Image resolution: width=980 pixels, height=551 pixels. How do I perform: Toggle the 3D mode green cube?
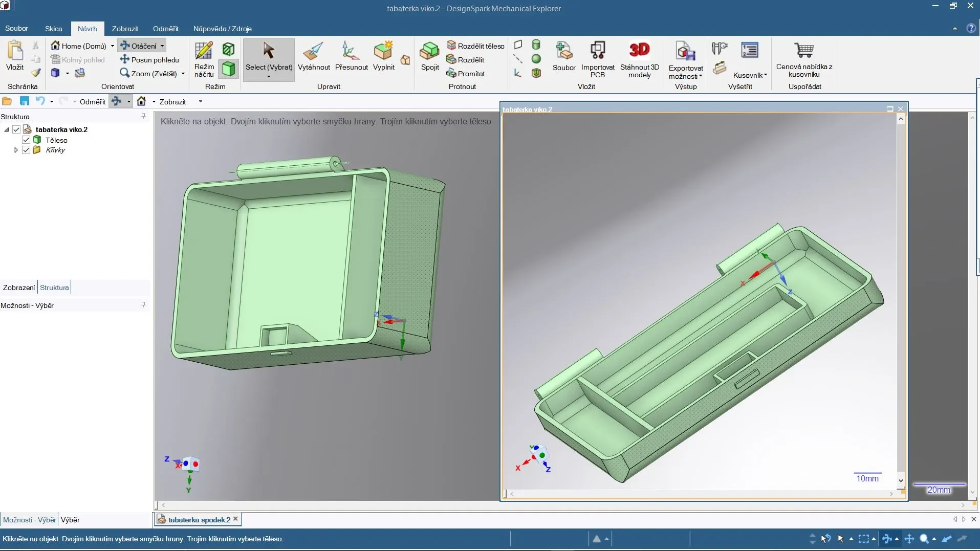(229, 69)
